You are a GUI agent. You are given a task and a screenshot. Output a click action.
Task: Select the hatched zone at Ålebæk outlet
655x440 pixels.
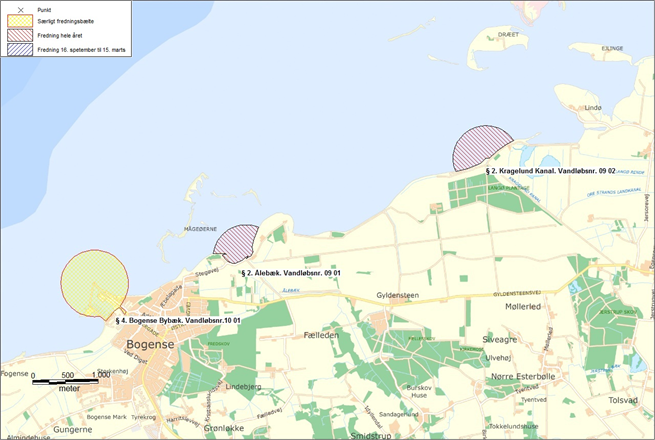coord(237,244)
